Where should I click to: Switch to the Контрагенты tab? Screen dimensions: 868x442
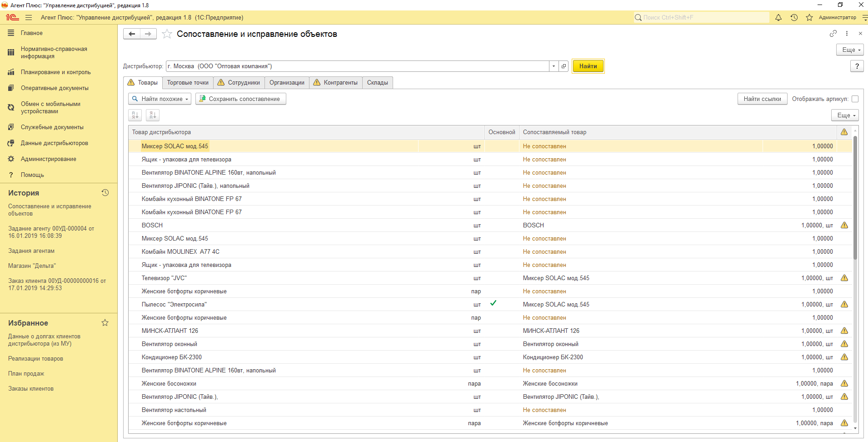(336, 82)
